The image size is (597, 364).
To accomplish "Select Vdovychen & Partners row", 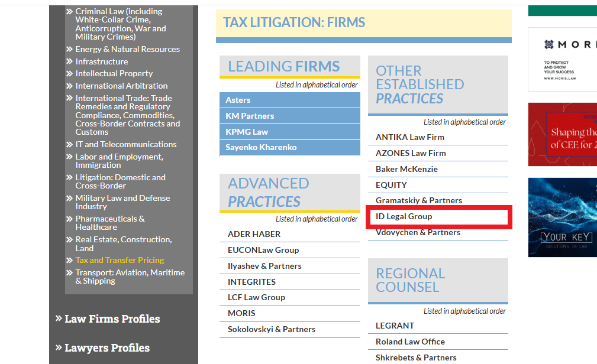I will click(x=438, y=233).
